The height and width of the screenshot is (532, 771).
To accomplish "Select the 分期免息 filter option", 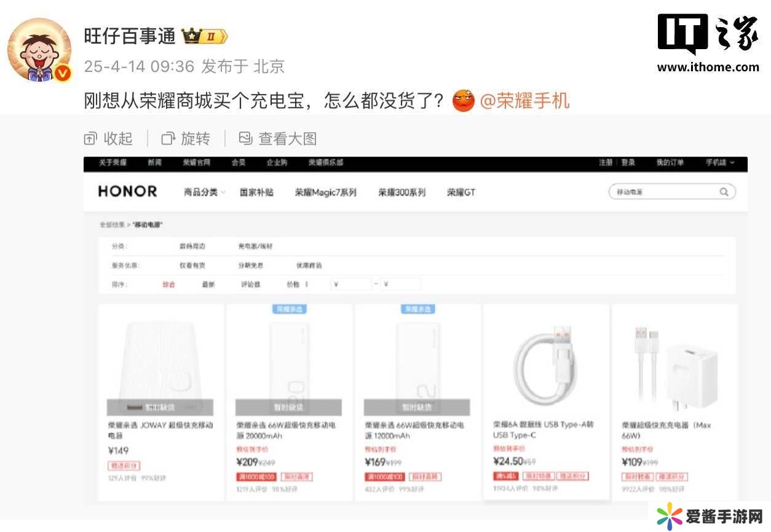I will click(251, 265).
